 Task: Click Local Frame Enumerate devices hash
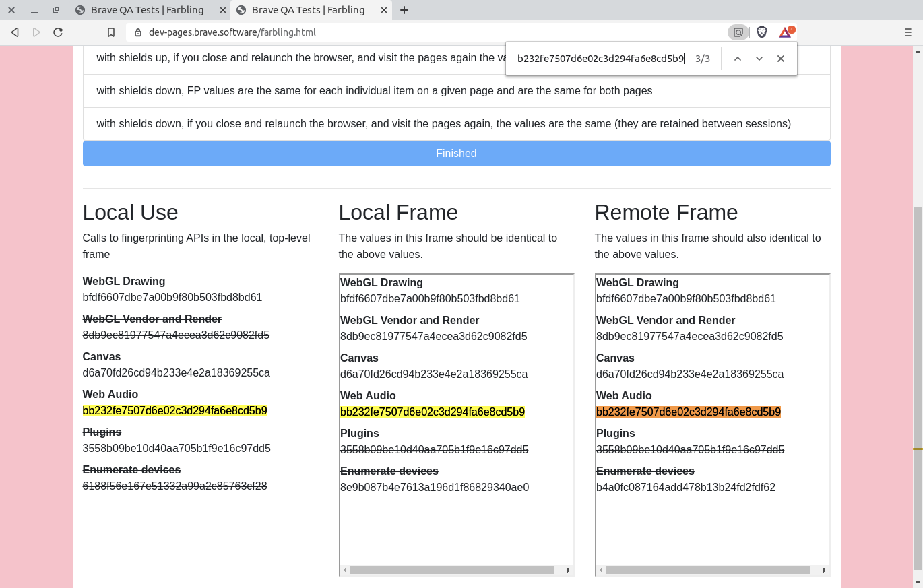click(435, 488)
